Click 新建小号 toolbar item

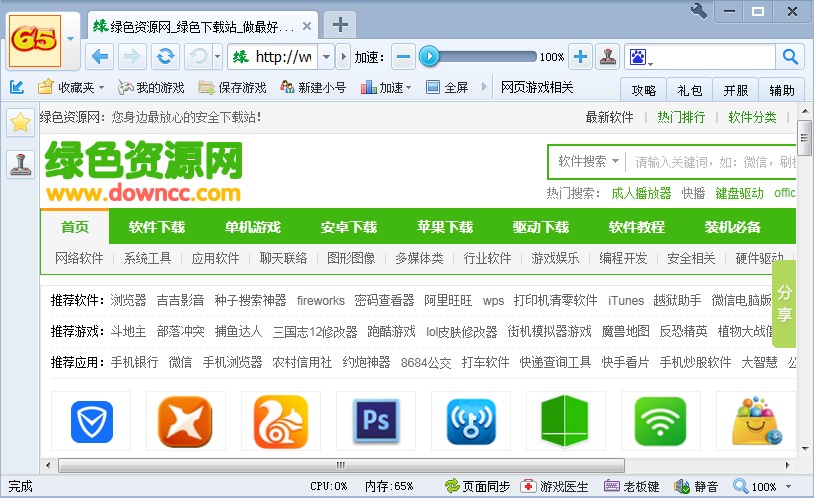(x=313, y=87)
